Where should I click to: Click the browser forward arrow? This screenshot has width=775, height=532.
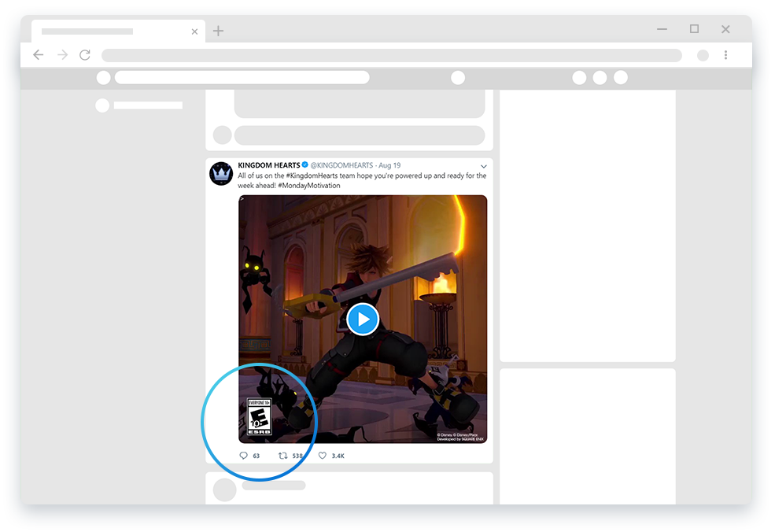tap(62, 55)
